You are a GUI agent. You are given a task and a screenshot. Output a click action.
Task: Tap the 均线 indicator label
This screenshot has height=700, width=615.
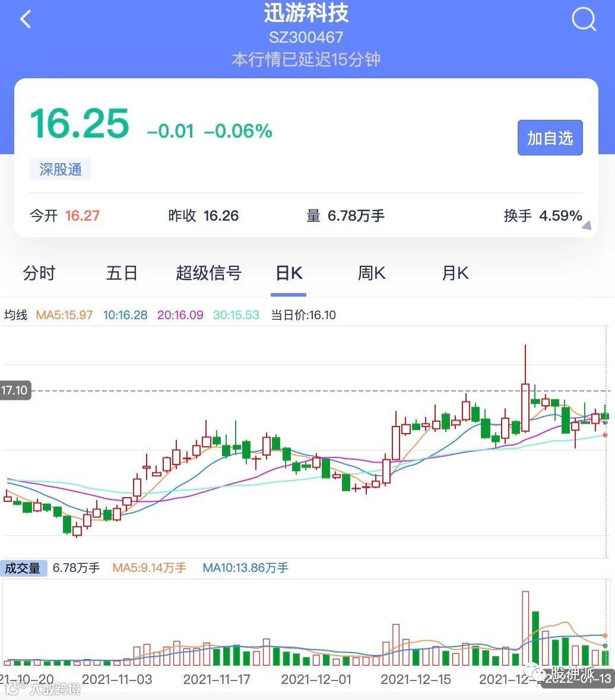click(15, 315)
